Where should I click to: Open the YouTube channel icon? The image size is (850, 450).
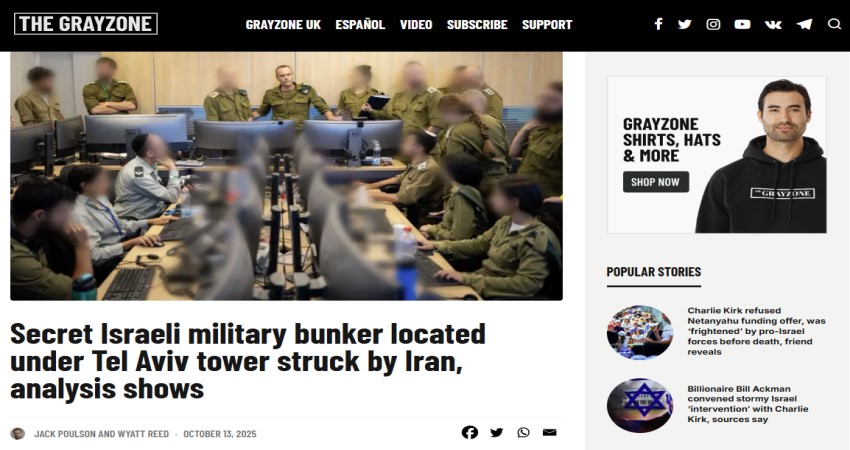pos(742,24)
